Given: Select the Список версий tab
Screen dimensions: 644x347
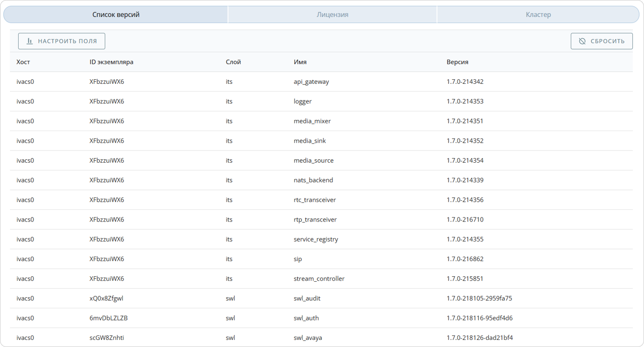Looking at the screenshot, I should 116,15.
